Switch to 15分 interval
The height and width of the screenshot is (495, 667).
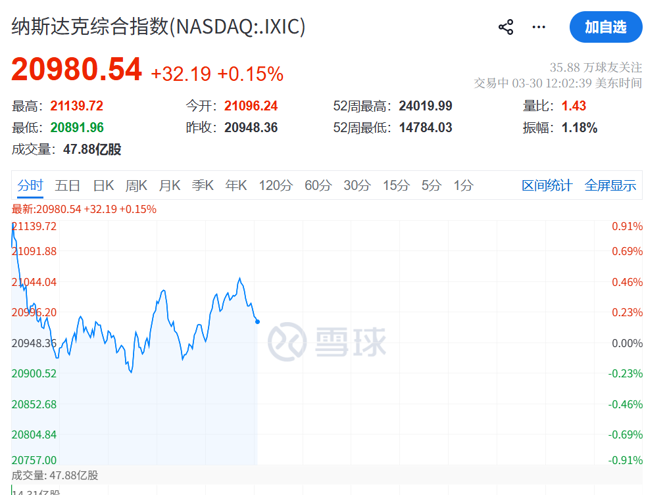396,185
